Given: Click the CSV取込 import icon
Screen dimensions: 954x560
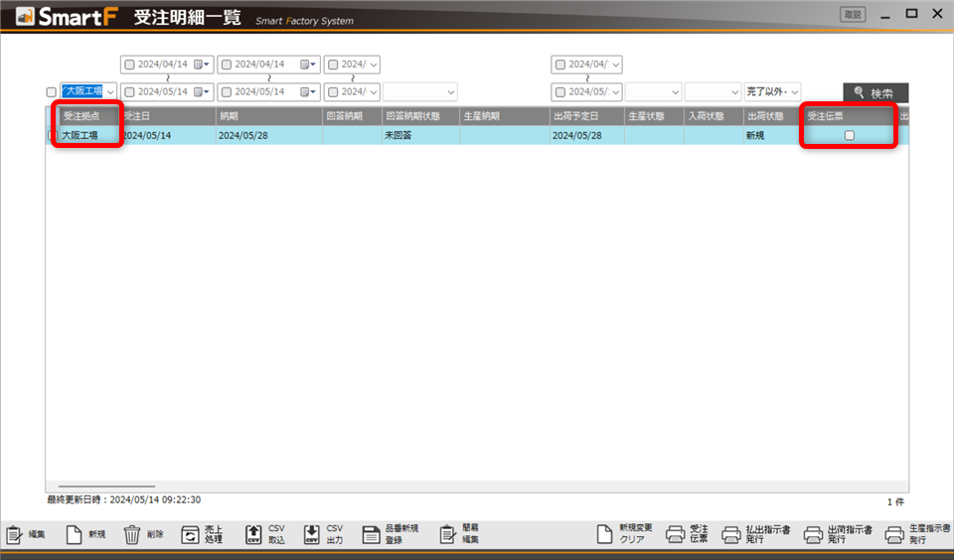Looking at the screenshot, I should (x=253, y=535).
